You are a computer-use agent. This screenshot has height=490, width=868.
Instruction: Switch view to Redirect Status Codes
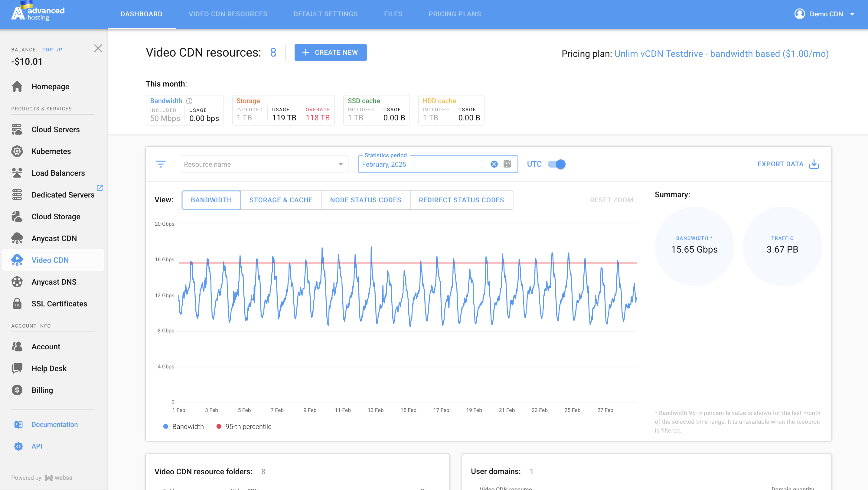(x=461, y=200)
